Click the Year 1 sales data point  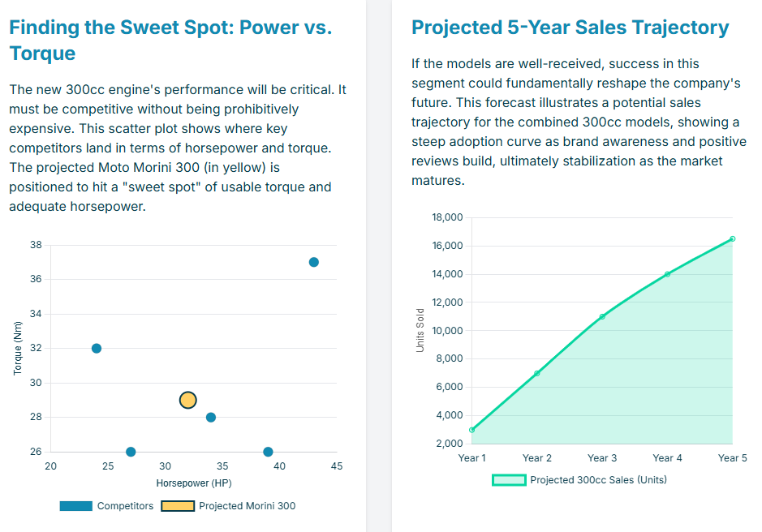point(472,430)
